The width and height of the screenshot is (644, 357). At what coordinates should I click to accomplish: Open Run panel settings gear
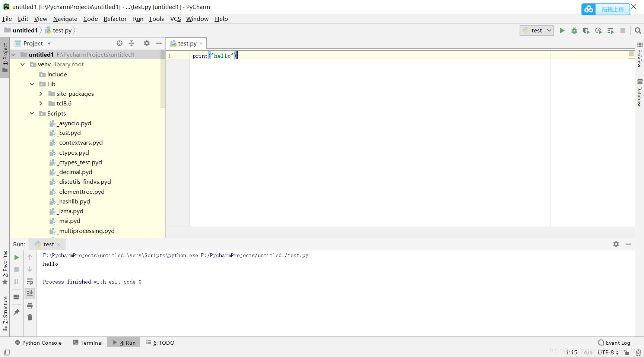point(616,244)
